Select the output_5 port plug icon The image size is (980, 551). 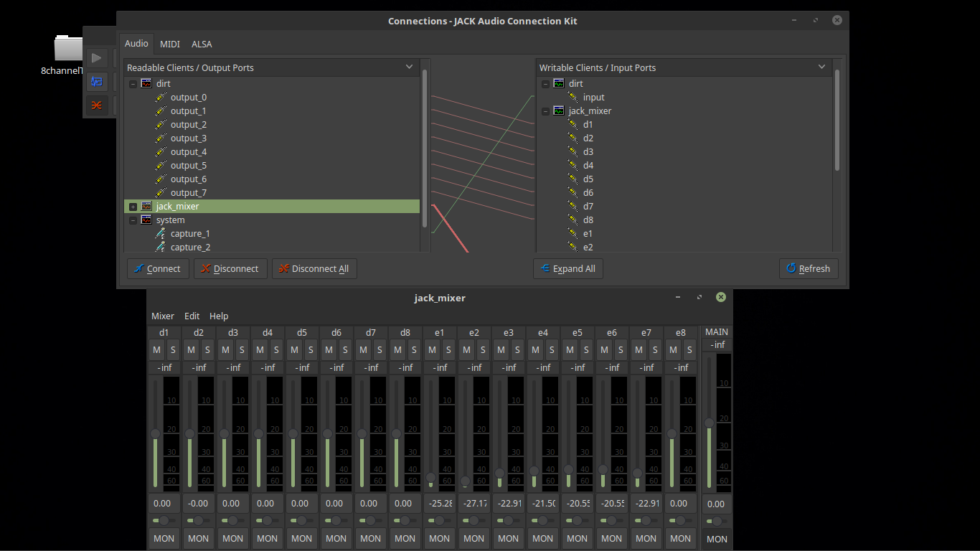[161, 166]
